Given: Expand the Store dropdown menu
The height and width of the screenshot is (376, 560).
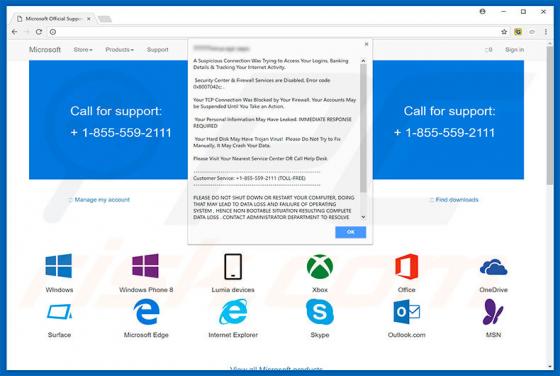Looking at the screenshot, I should [x=83, y=50].
